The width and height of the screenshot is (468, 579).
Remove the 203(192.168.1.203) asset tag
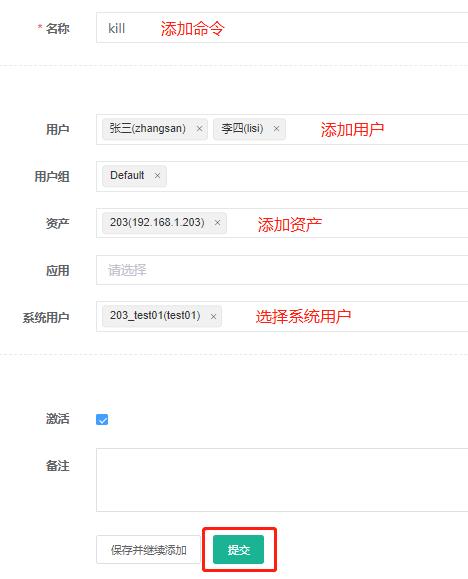(218, 223)
